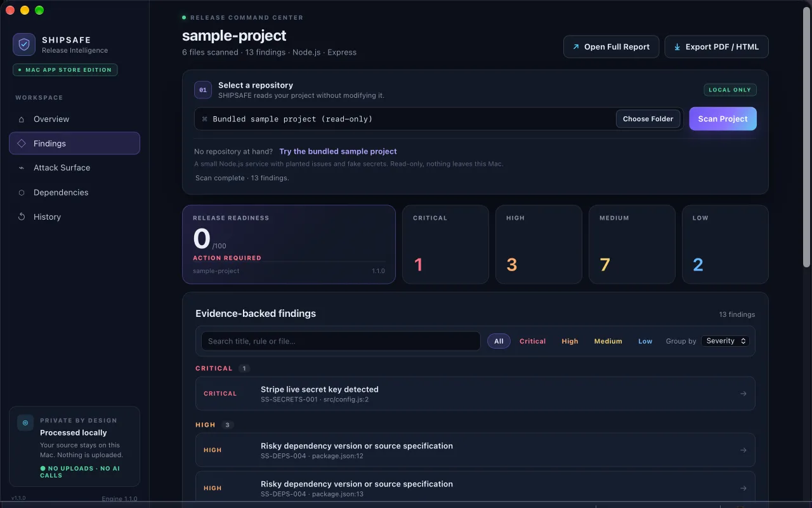This screenshot has width=812, height=508.
Task: Click the vertical scrollbar on the right
Action: pyautogui.click(x=806, y=137)
